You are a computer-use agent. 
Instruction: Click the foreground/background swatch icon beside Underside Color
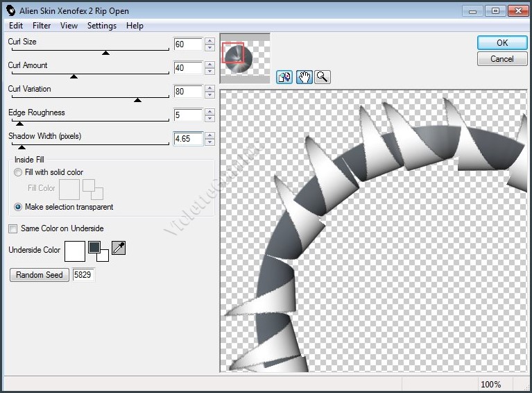[x=98, y=250]
